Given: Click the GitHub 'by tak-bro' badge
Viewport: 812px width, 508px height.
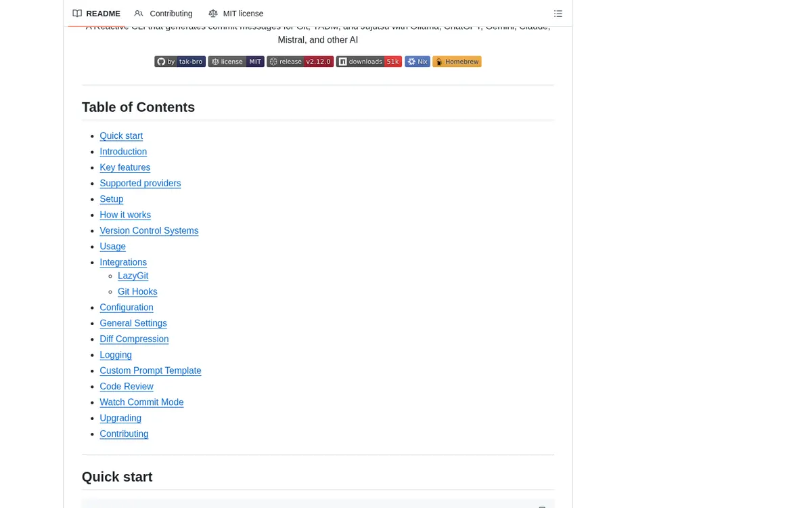Looking at the screenshot, I should pyautogui.click(x=180, y=62).
